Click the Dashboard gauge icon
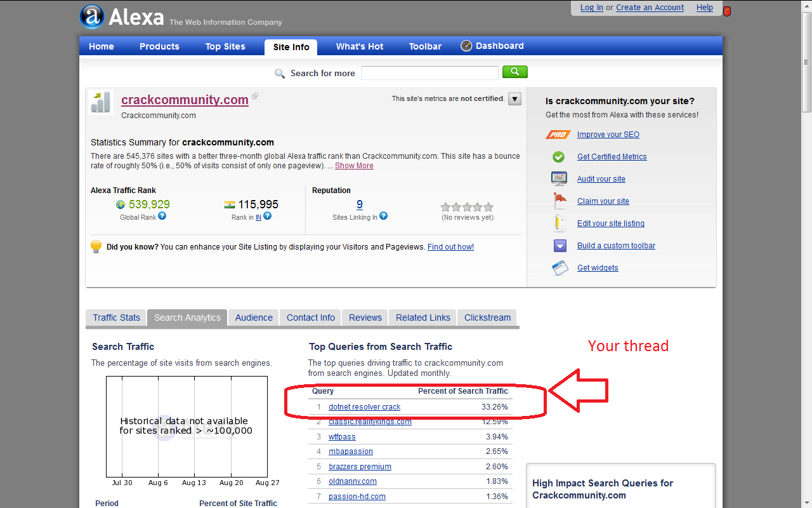 click(x=466, y=46)
